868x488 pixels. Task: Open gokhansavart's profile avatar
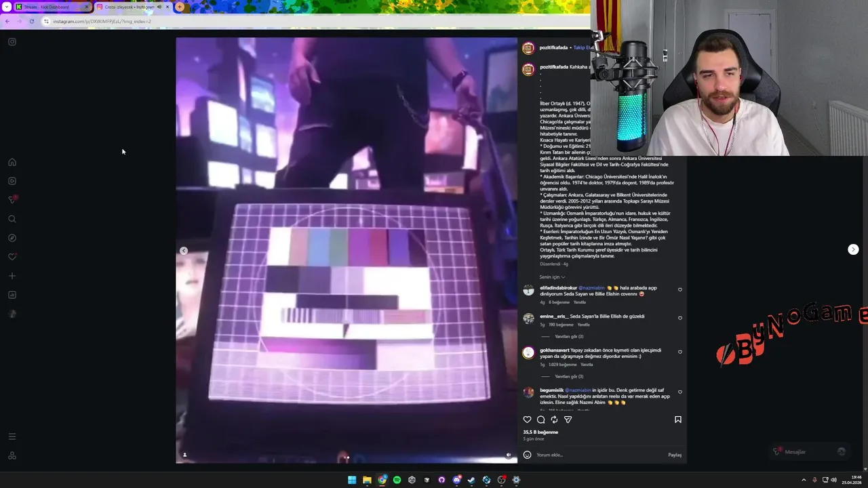(x=528, y=352)
